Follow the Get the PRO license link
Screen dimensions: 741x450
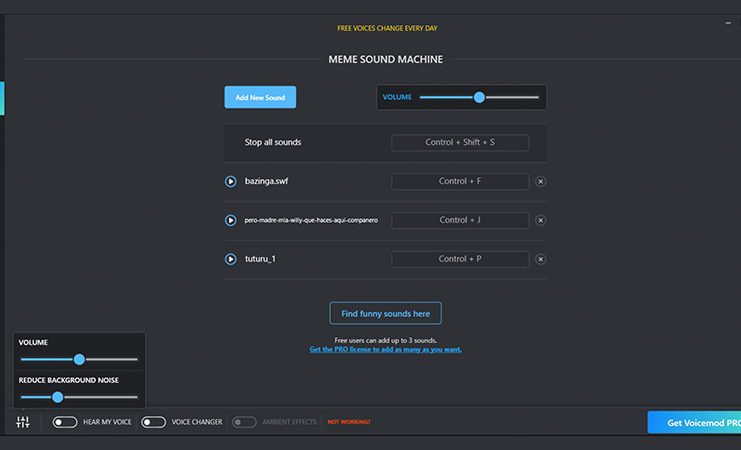pos(386,349)
